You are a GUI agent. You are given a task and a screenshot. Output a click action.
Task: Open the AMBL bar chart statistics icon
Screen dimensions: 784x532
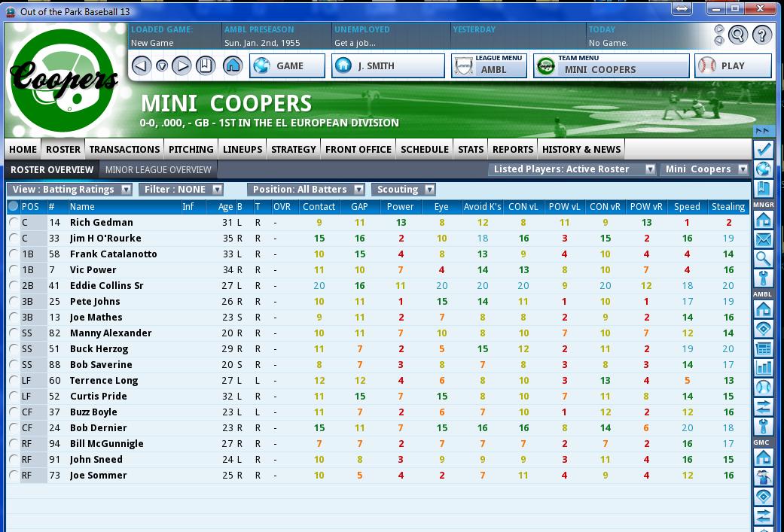click(x=763, y=368)
